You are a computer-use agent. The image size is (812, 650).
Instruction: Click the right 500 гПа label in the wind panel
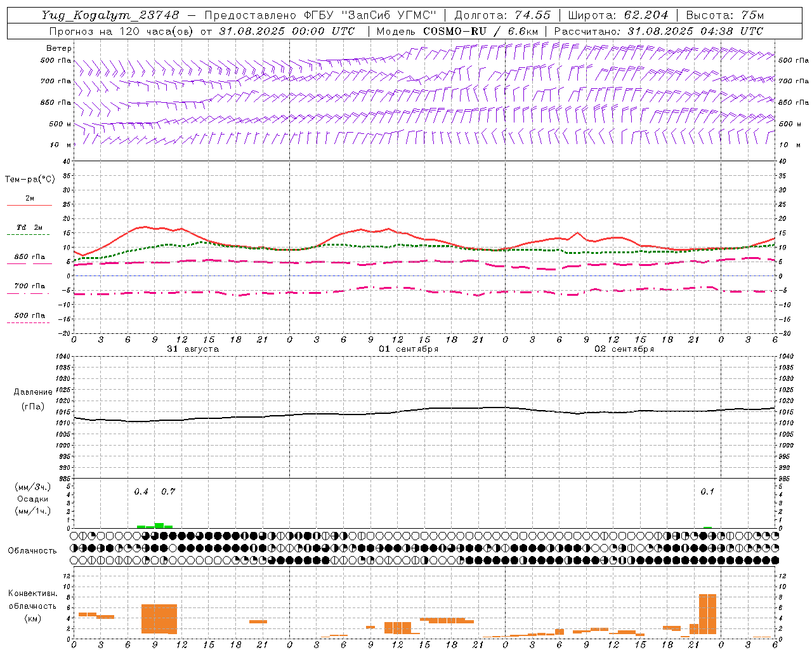point(794,60)
